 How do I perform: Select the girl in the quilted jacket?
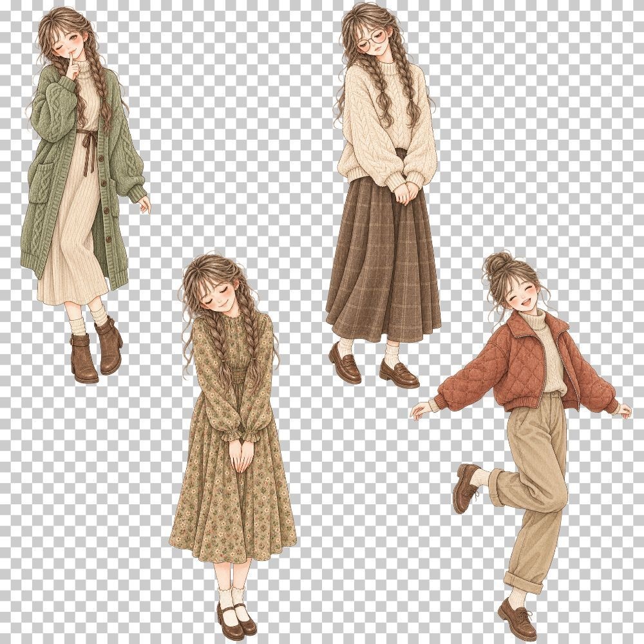(521, 446)
